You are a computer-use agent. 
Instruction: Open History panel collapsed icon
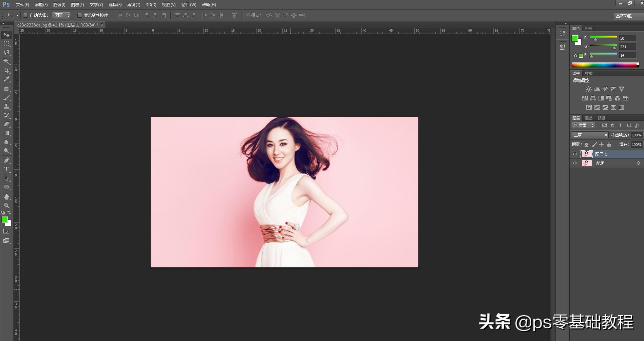(563, 33)
